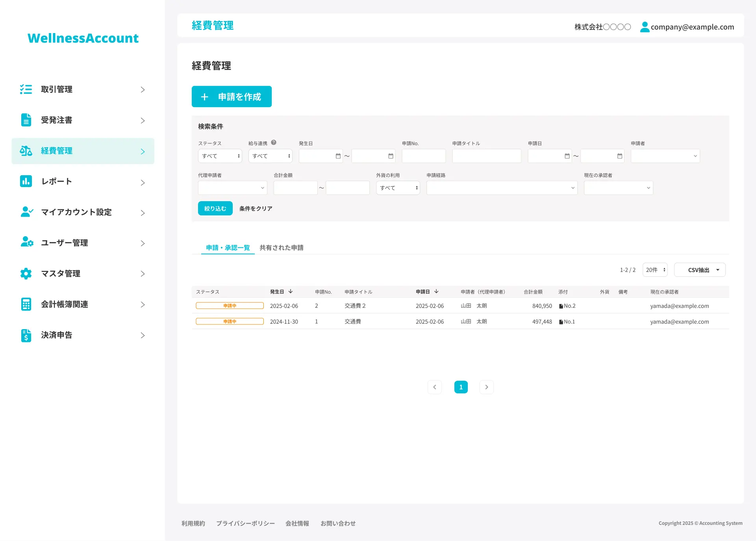
Task: Click the 申請タイトル search input field
Action: [486, 156]
